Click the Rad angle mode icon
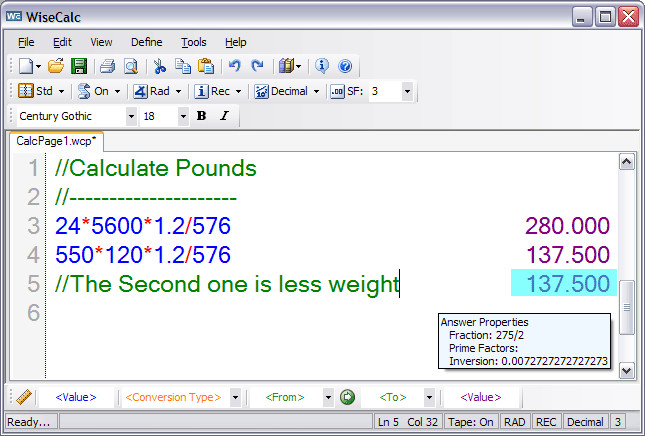 pyautogui.click(x=140, y=91)
